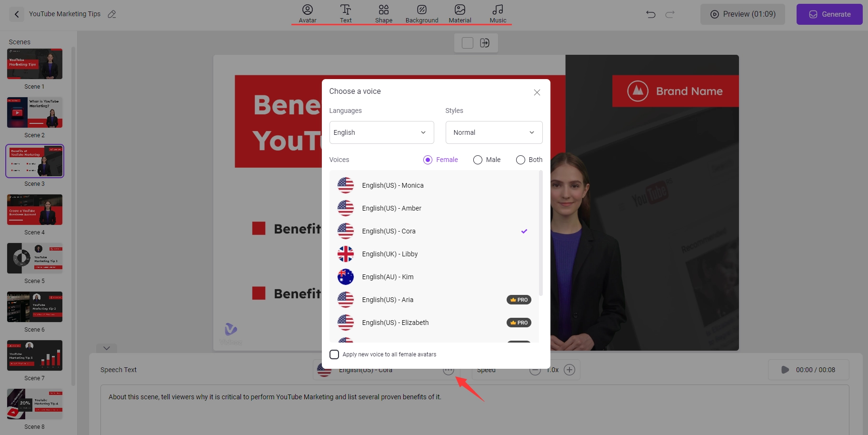Click the Generate button
This screenshot has height=435, width=868.
(x=829, y=14)
